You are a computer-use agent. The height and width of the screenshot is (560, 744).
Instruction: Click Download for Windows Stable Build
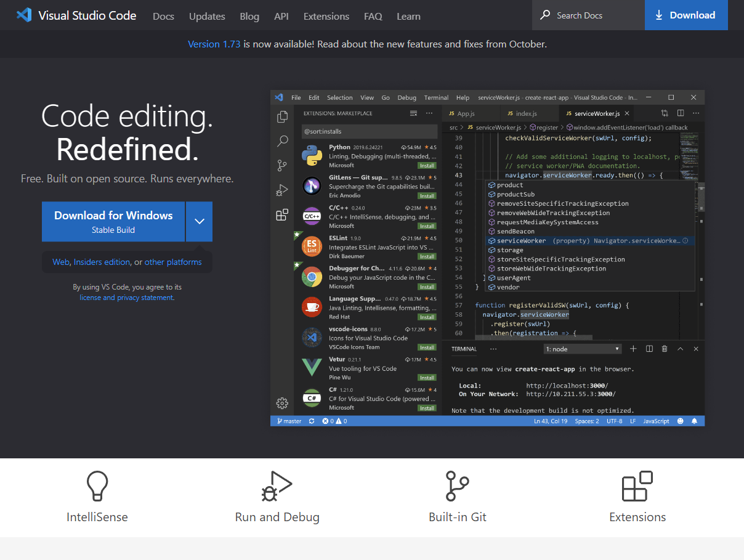tap(113, 221)
